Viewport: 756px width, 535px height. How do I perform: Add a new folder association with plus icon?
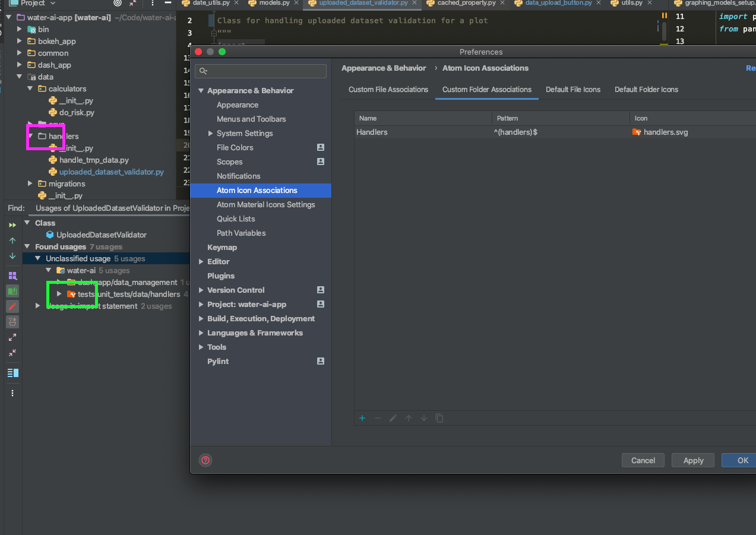coord(362,418)
